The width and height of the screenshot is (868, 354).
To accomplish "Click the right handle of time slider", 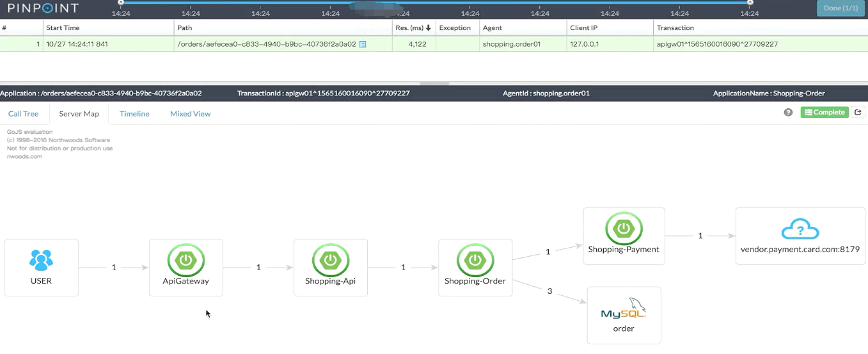I will [750, 3].
